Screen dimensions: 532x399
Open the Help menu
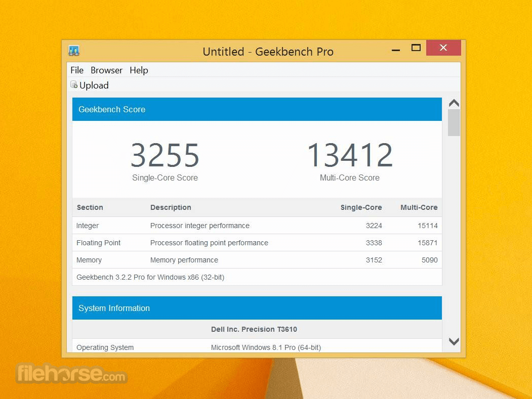pyautogui.click(x=139, y=70)
